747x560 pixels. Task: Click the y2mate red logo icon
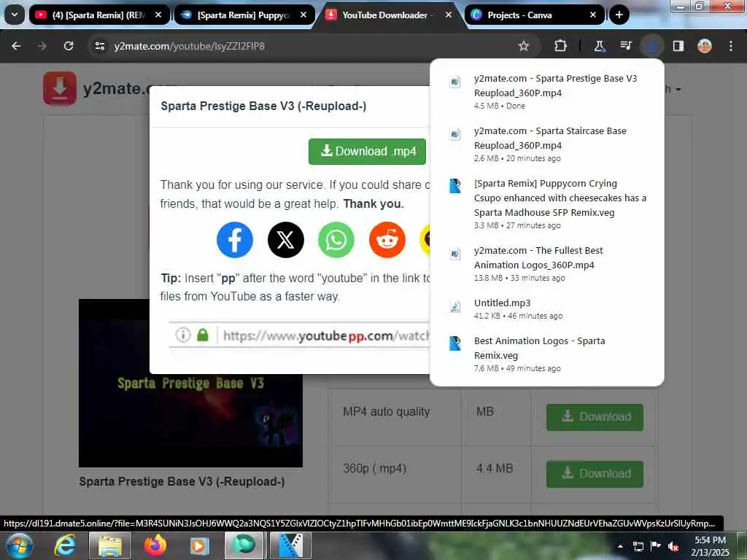(x=60, y=88)
